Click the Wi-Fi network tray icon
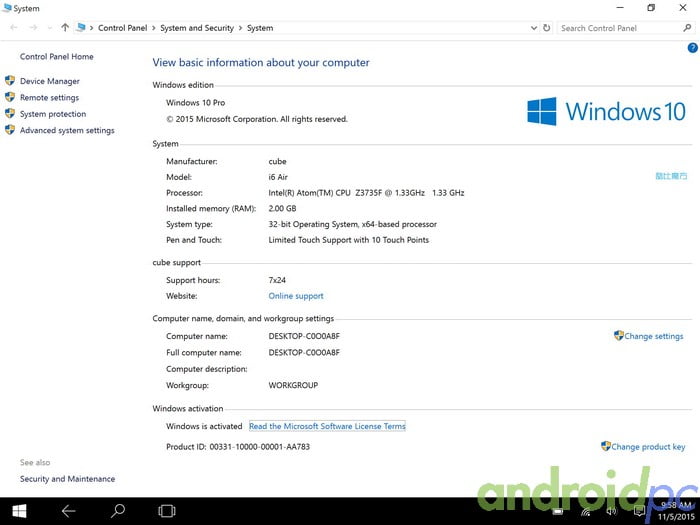The image size is (700, 525). click(586, 512)
